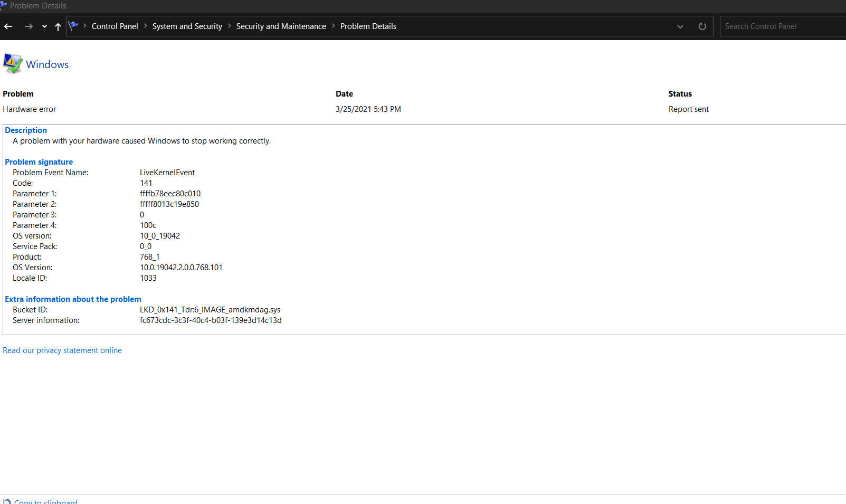Focus the Search Control Panel field
Image resolution: width=846 pixels, height=504 pixels.
tap(783, 26)
